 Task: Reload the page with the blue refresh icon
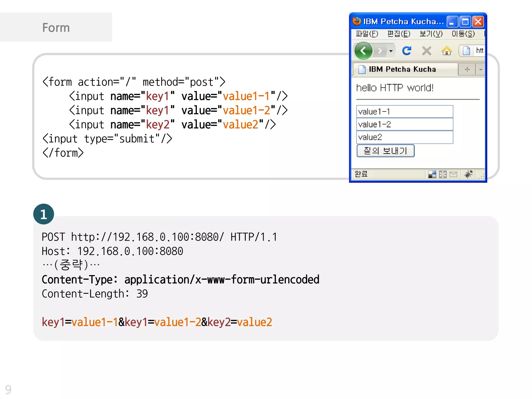point(407,51)
